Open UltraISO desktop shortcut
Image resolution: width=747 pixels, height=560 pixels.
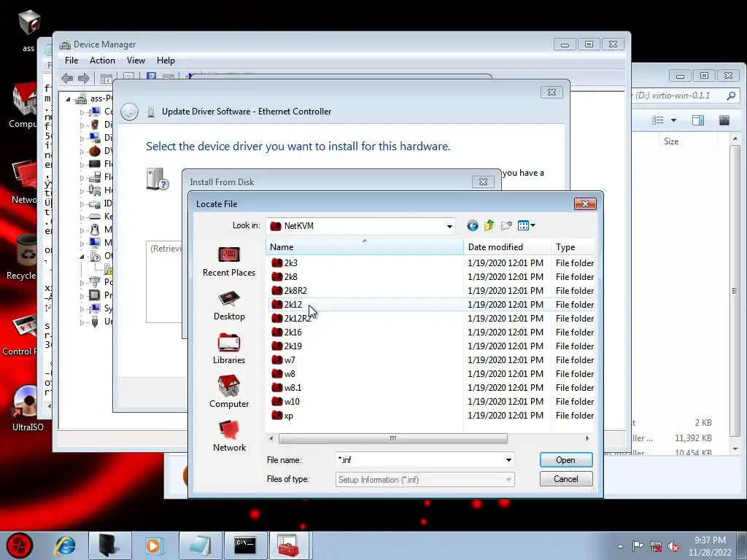click(x=27, y=408)
